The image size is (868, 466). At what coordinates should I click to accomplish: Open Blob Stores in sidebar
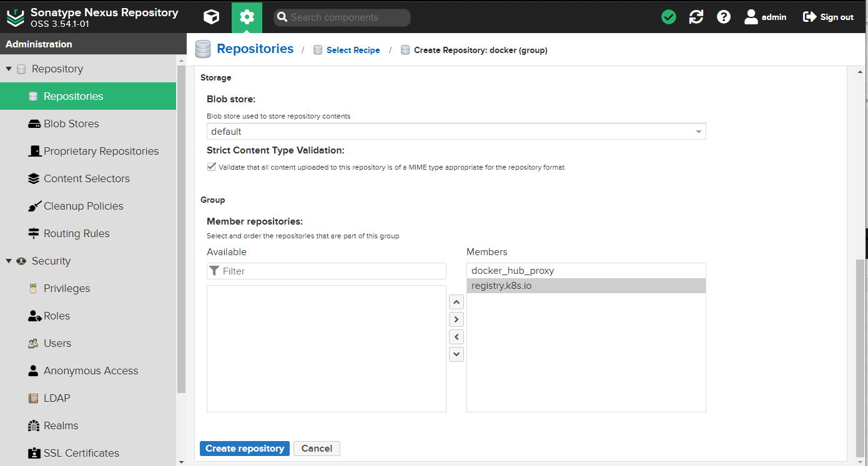71,124
